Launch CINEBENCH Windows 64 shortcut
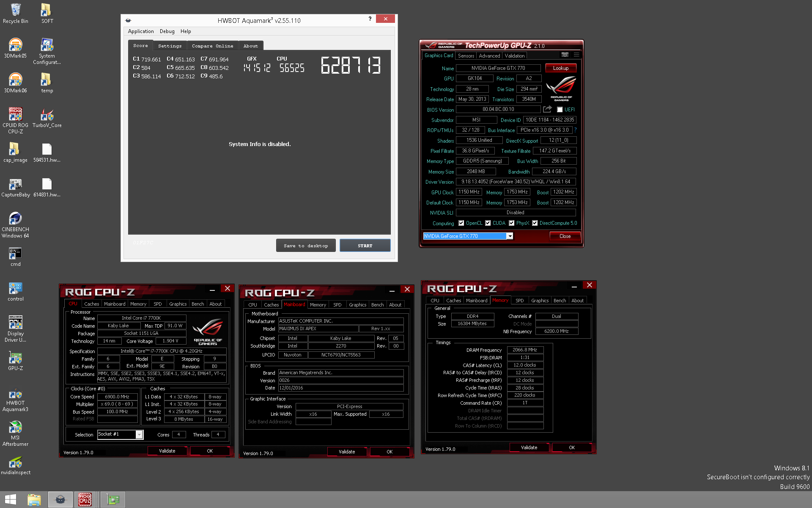 16,225
